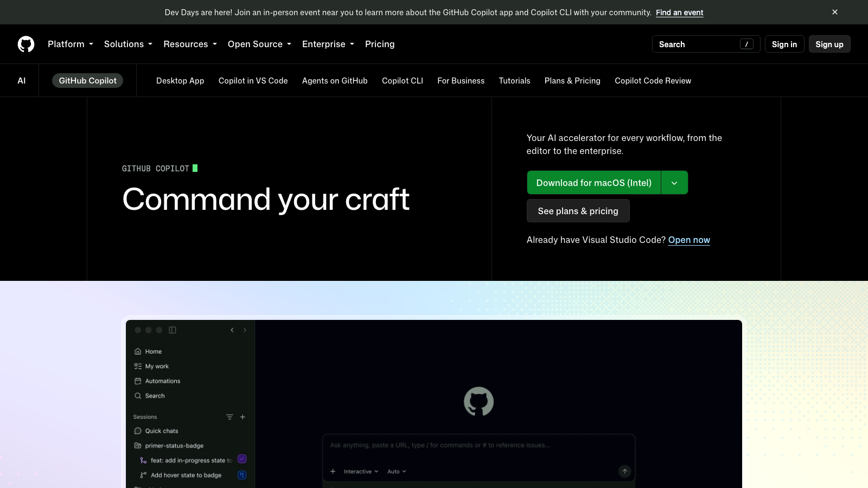
Task: Open the Copilot CLI tab
Action: (403, 80)
